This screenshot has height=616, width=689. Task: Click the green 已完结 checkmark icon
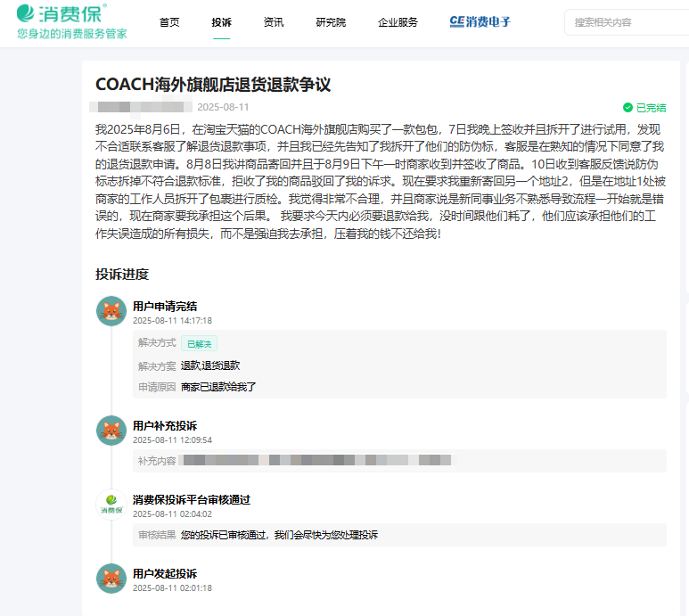click(x=627, y=108)
